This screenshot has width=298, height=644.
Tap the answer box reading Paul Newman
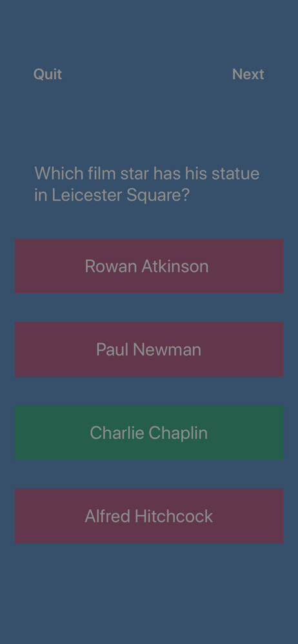(x=149, y=349)
